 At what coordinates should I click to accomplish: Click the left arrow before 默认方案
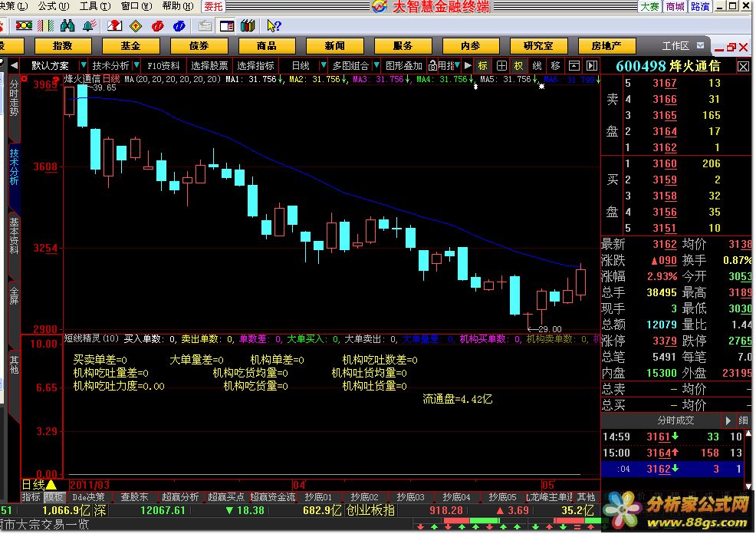click(14, 65)
